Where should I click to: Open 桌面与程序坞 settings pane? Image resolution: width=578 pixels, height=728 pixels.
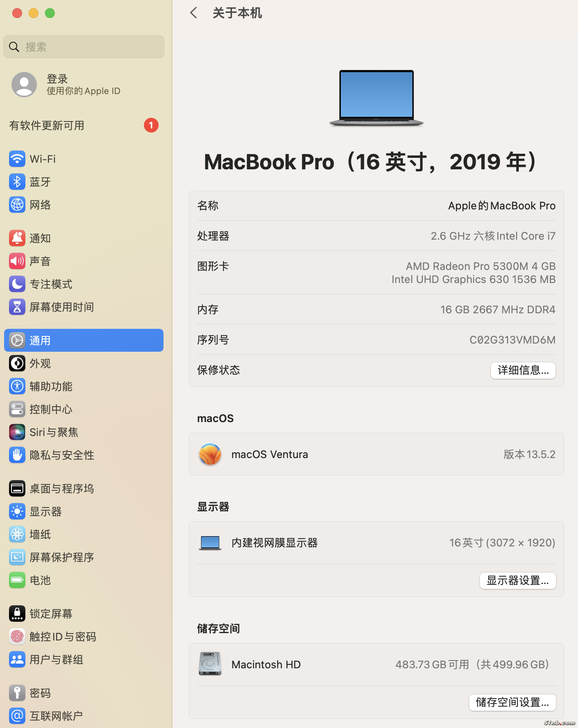(x=61, y=488)
